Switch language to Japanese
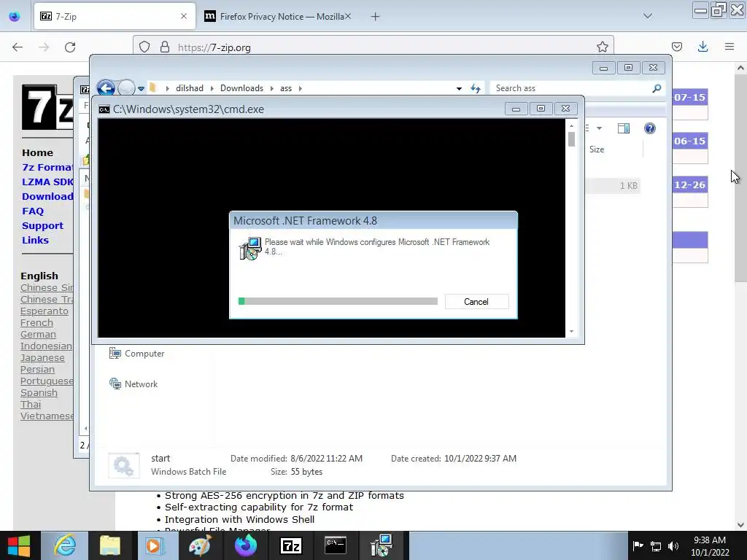Screen dimensions: 747x560 pyautogui.click(x=42, y=357)
